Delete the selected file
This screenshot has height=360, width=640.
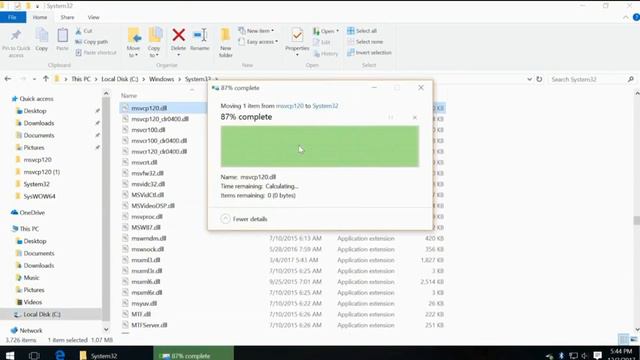click(x=178, y=42)
